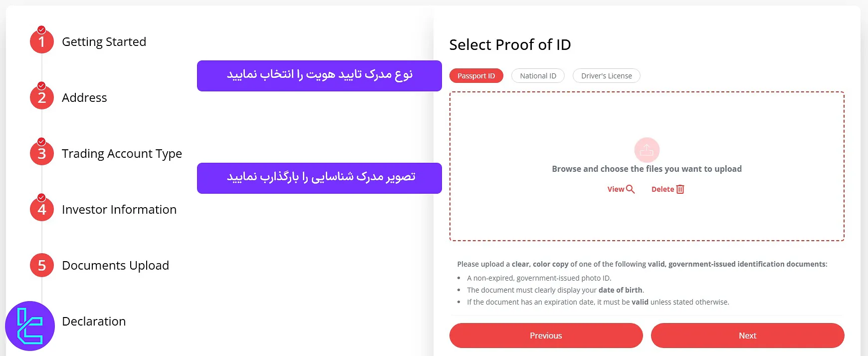
Task: Select the Declaration step in the sidebar
Action: click(x=93, y=321)
